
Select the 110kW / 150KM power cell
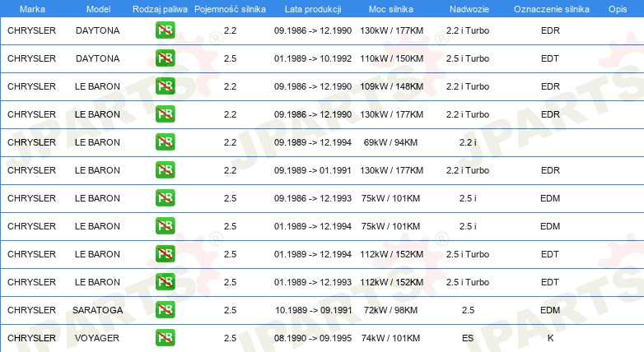point(391,58)
